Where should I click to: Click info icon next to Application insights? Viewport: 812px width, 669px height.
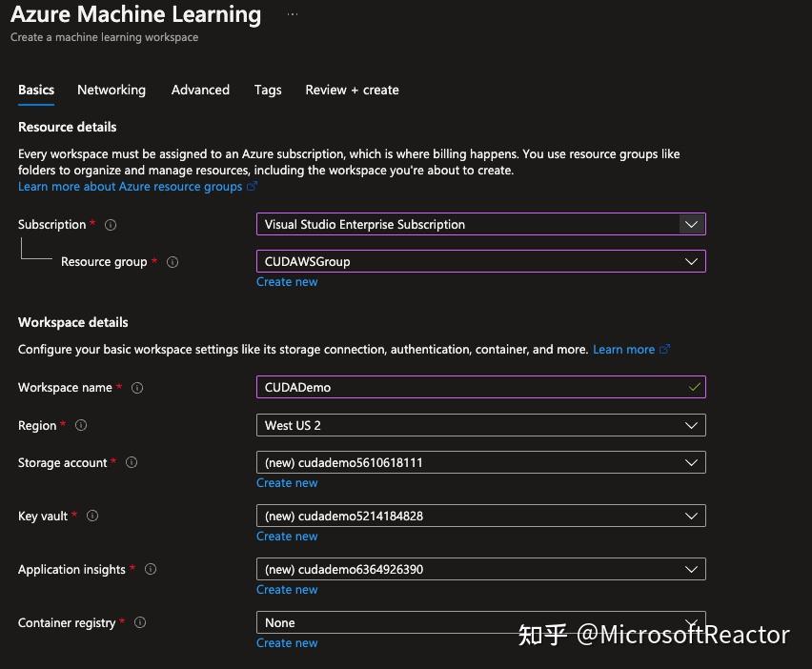pyautogui.click(x=151, y=569)
